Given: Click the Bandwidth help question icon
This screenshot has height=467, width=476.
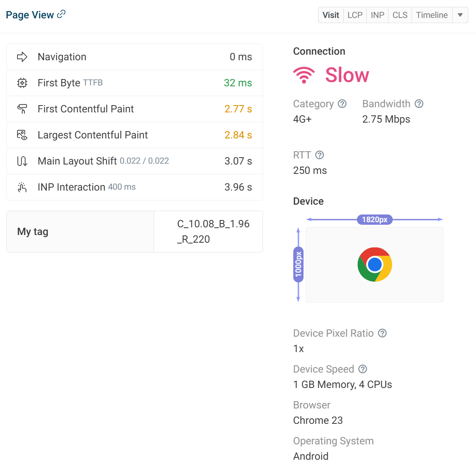Looking at the screenshot, I should pyautogui.click(x=419, y=104).
